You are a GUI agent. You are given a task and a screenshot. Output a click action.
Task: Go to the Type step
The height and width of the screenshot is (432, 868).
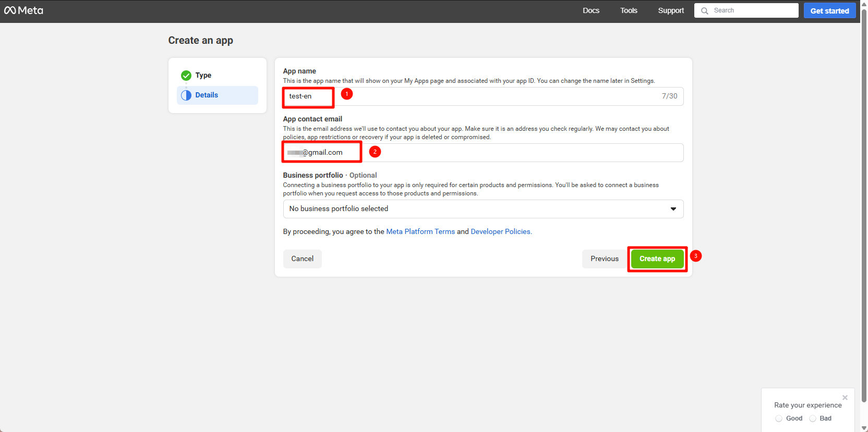point(203,76)
